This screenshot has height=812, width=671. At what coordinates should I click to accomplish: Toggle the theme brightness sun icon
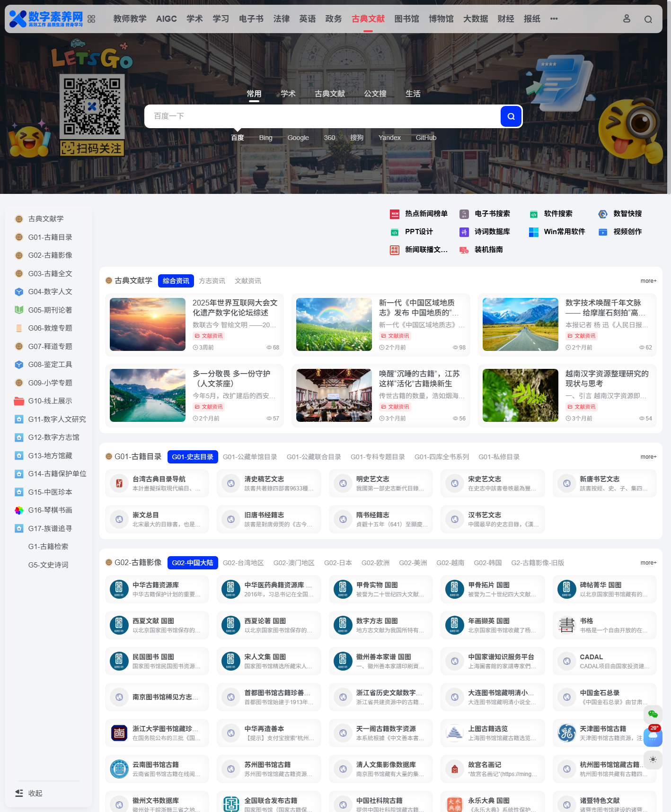pyautogui.click(x=653, y=760)
